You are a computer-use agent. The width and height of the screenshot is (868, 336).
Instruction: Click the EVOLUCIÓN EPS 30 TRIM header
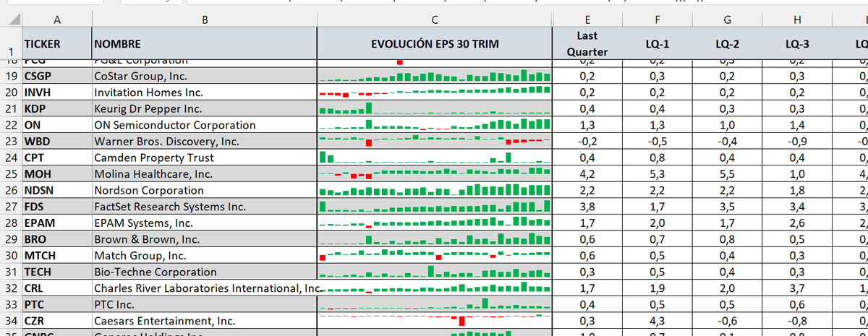click(434, 44)
